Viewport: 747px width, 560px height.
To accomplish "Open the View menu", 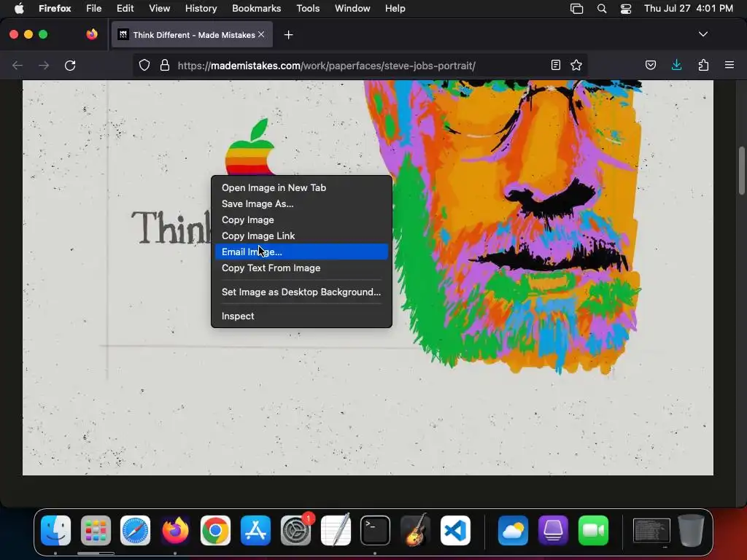I will point(159,8).
